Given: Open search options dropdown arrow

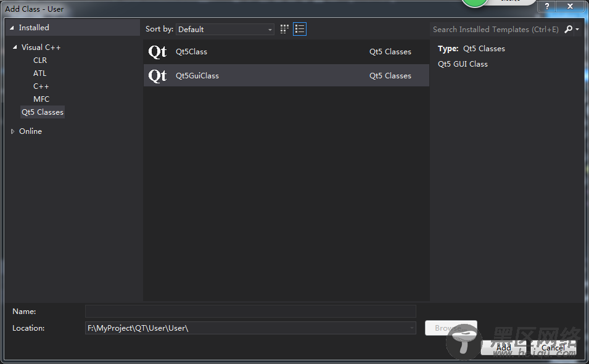Looking at the screenshot, I should pyautogui.click(x=577, y=29).
